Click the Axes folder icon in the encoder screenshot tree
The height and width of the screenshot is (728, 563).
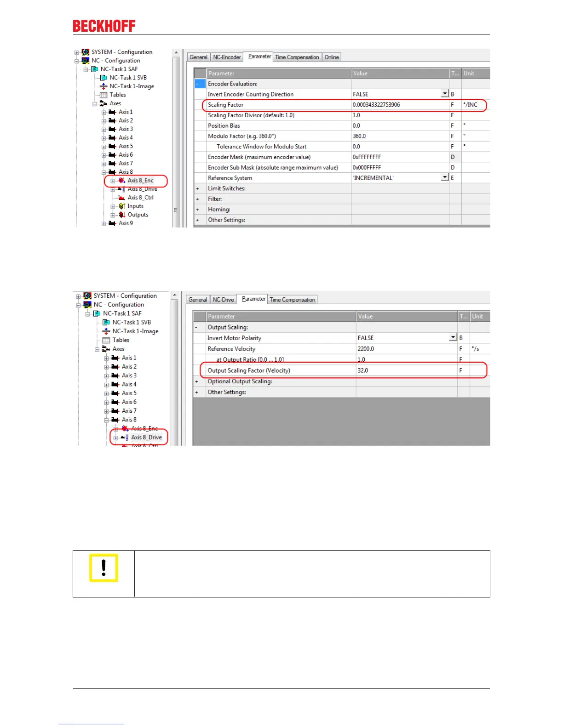[x=103, y=103]
